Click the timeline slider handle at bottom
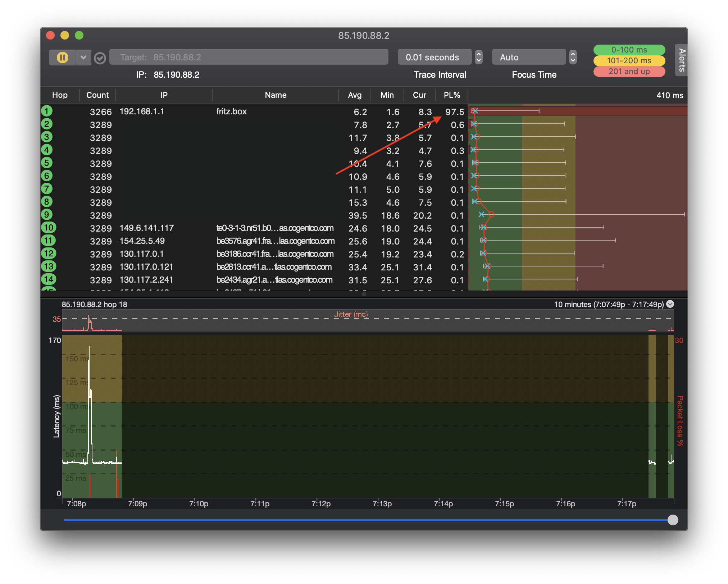 pyautogui.click(x=673, y=520)
